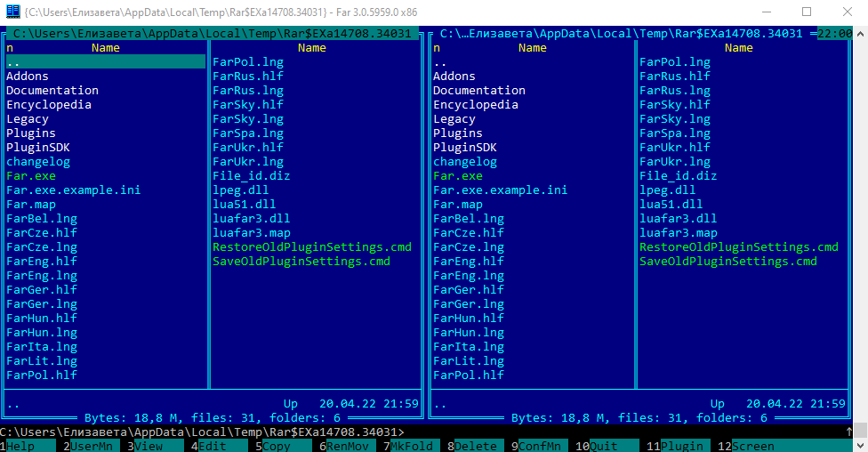Click the 'n' sort mode letter in left panel
This screenshot has height=452, width=868.
point(10,48)
